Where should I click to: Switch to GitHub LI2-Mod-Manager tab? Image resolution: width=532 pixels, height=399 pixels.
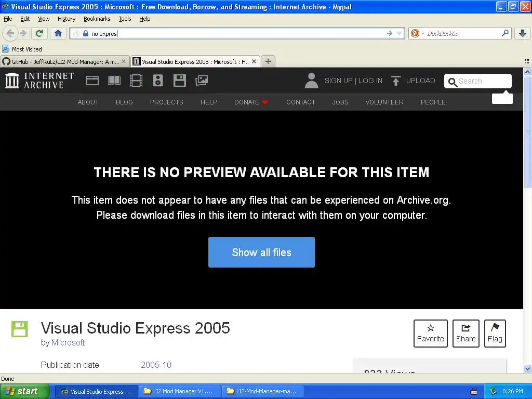pyautogui.click(x=61, y=62)
